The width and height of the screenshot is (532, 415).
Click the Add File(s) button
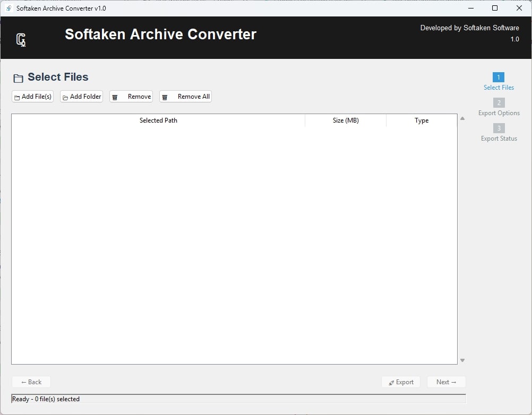(x=33, y=97)
